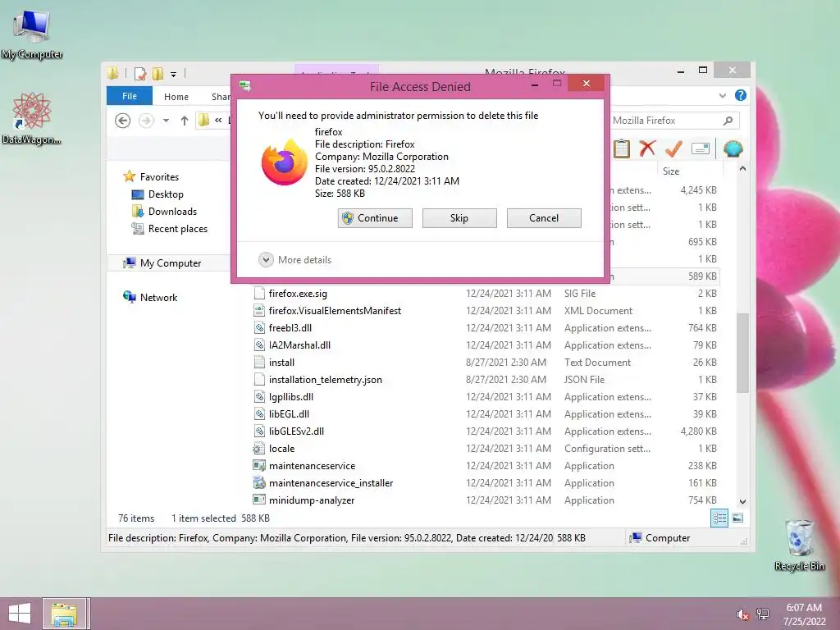840x630 pixels.
Task: Click the blue shell toolbar icon
Action: click(x=733, y=148)
